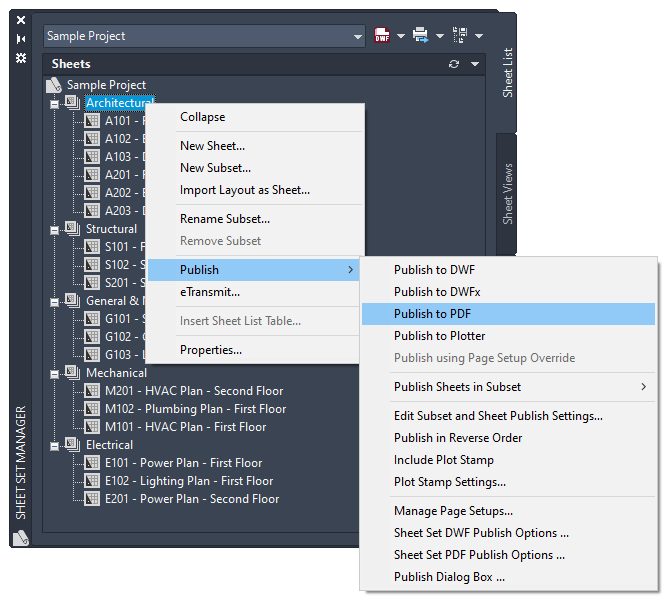
Task: Toggle Include Plot Stamp option
Action: (x=508, y=460)
